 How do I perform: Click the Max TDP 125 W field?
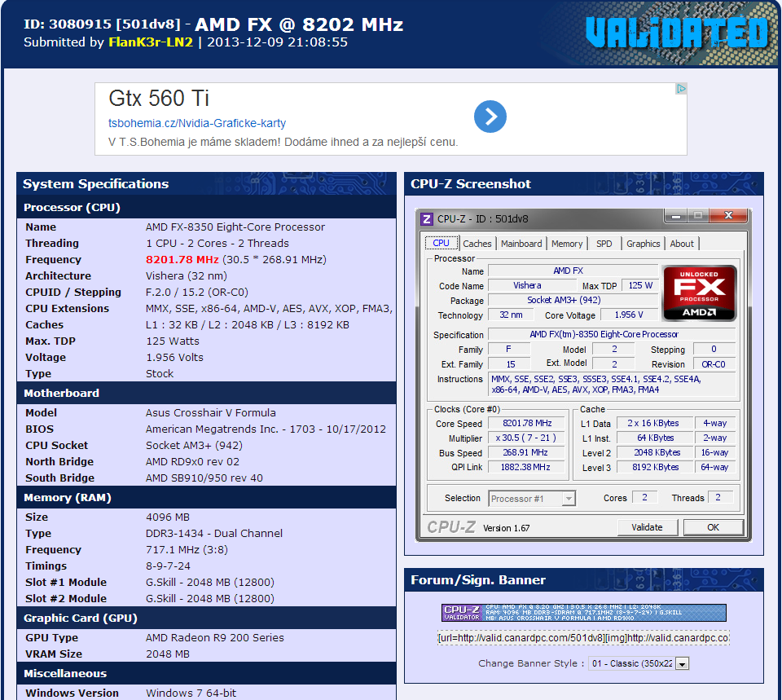click(x=640, y=285)
